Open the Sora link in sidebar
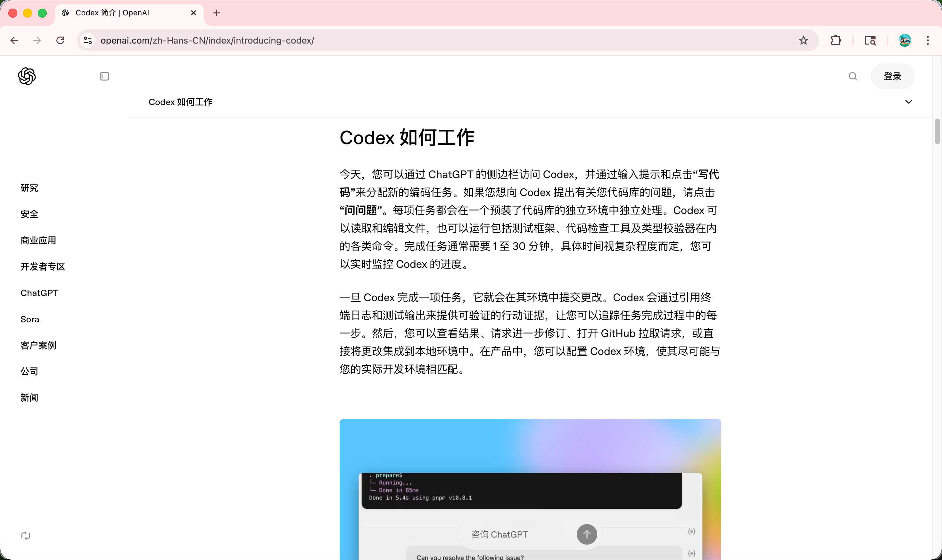The height and width of the screenshot is (560, 942). point(30,319)
